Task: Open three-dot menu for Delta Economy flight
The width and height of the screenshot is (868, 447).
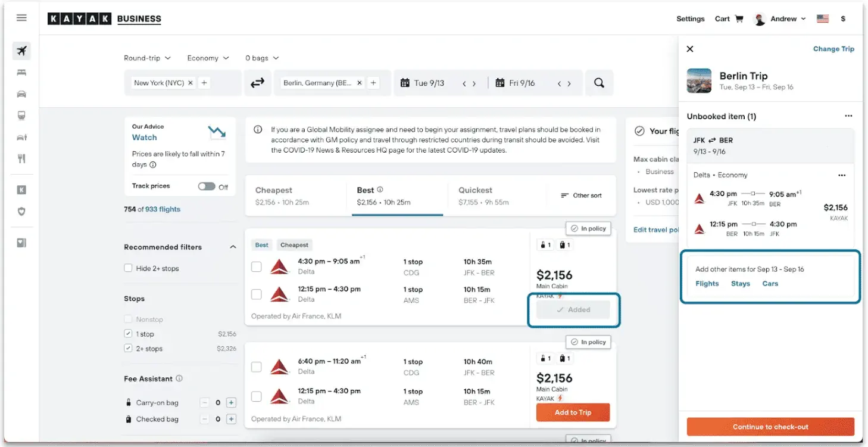Action: point(842,175)
